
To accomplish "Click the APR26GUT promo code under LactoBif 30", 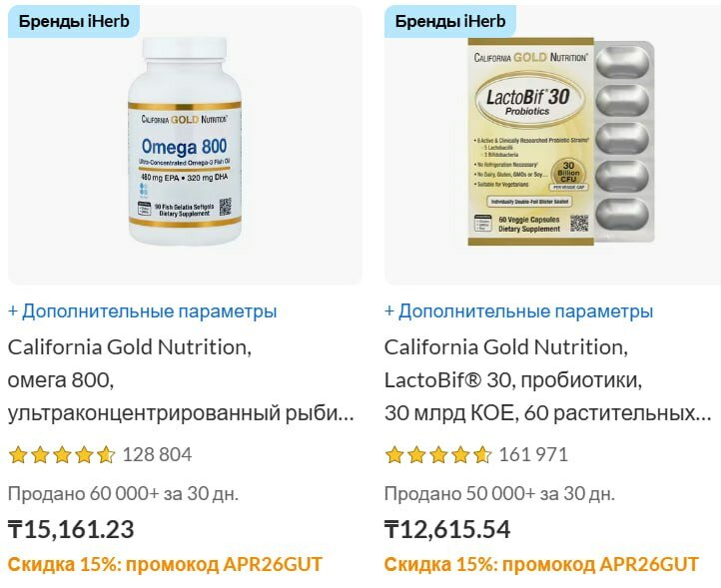I will [649, 564].
